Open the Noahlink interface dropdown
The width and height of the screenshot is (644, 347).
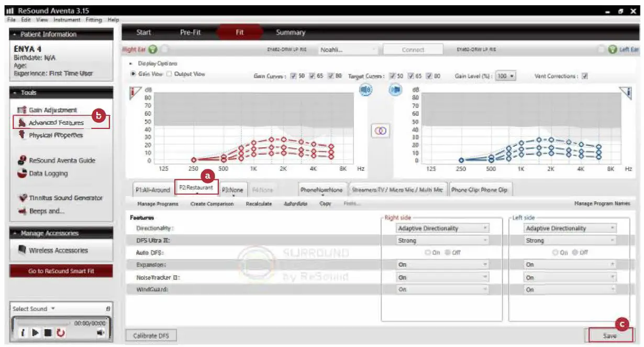[348, 50]
